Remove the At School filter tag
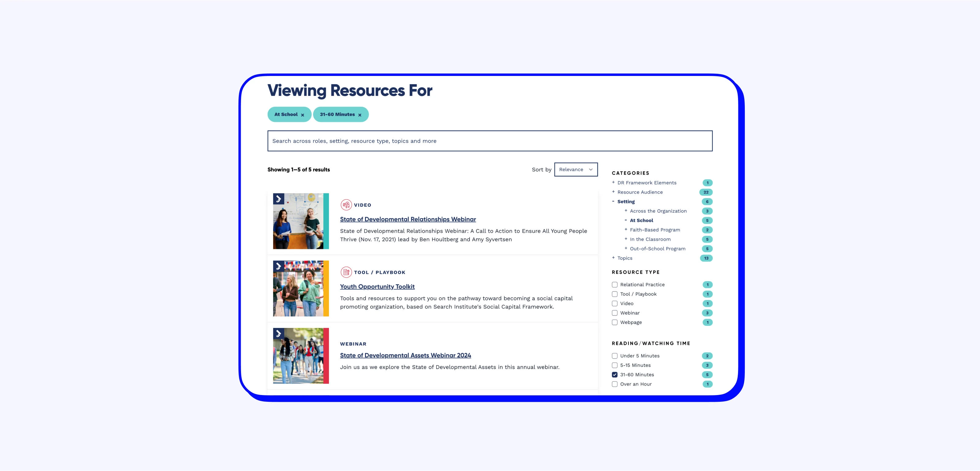980x471 pixels. tap(303, 115)
